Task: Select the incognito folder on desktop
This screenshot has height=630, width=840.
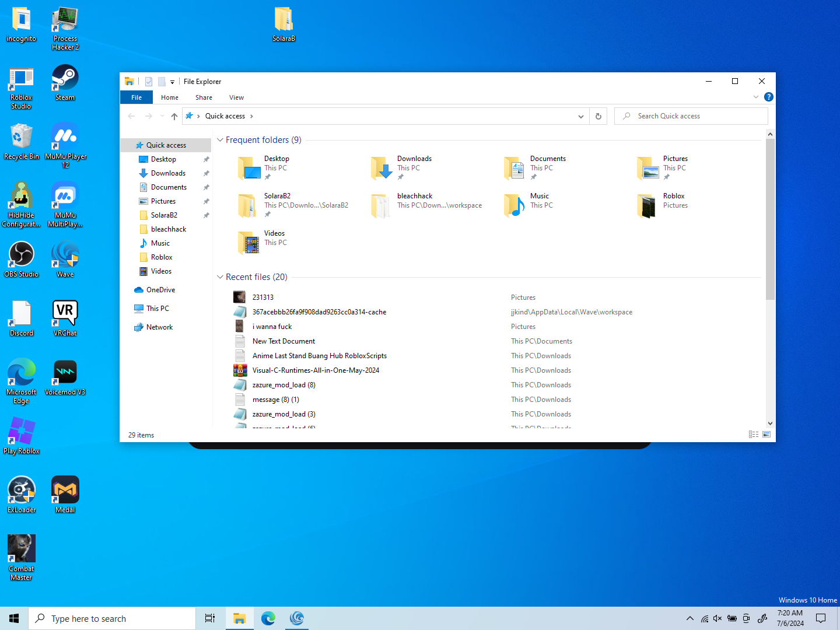Action: tap(22, 24)
